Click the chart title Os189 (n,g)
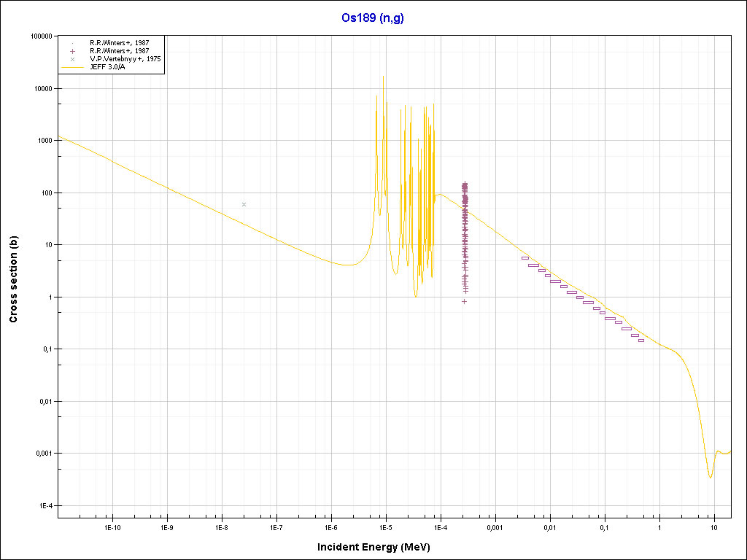This screenshot has width=747, height=560. tap(372, 18)
